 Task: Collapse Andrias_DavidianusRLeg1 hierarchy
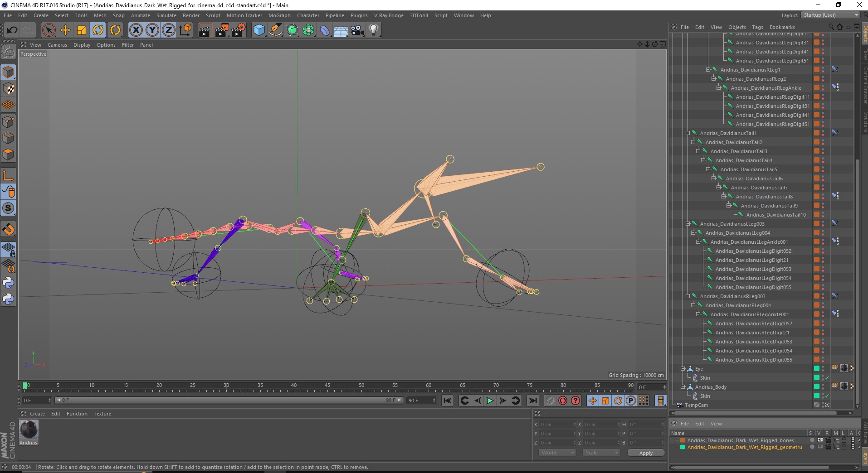pyautogui.click(x=708, y=70)
